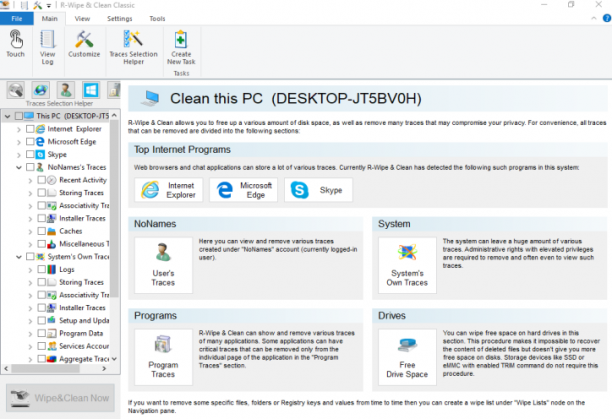612x419 pixels.
Task: Click the magnifier helper icon above tree
Action: tap(16, 91)
